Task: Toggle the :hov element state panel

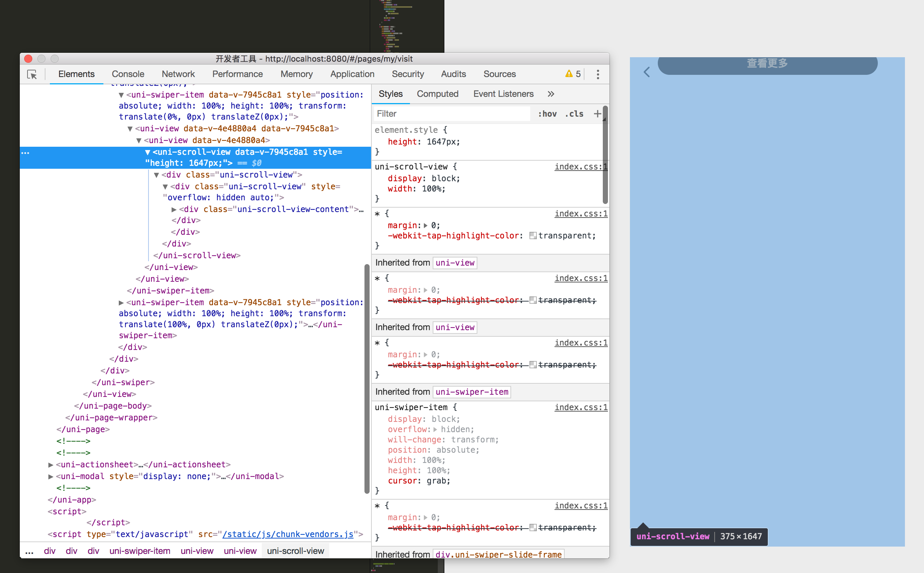Action: 547,114
